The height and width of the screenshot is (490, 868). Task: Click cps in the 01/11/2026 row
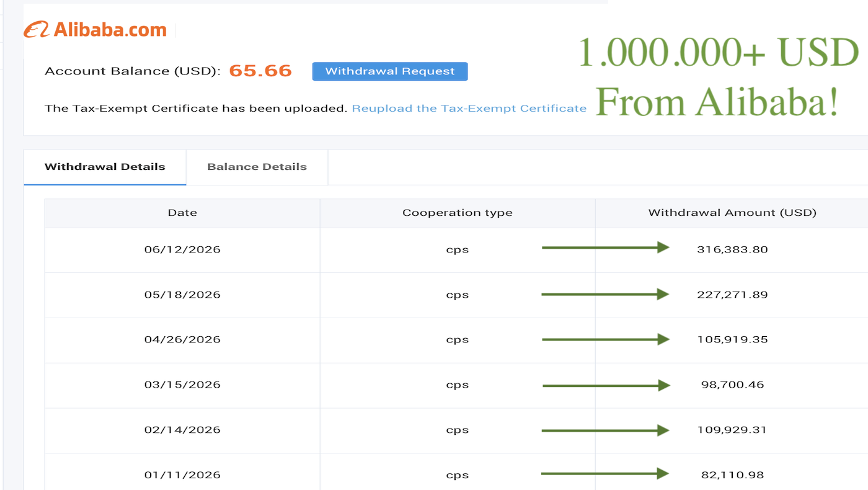tap(458, 476)
